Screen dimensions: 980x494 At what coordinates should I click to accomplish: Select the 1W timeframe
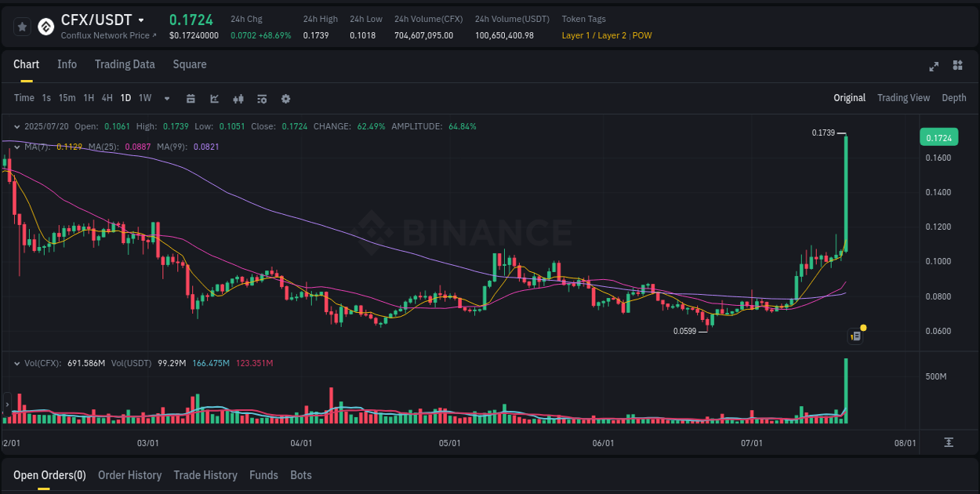[x=144, y=98]
